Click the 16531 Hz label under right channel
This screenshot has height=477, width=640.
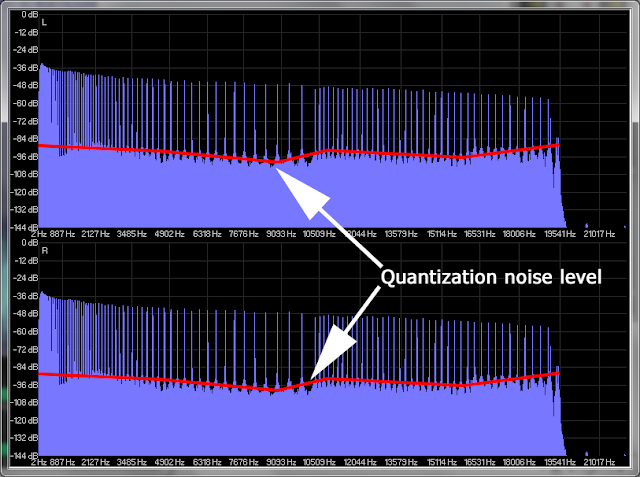click(480, 462)
